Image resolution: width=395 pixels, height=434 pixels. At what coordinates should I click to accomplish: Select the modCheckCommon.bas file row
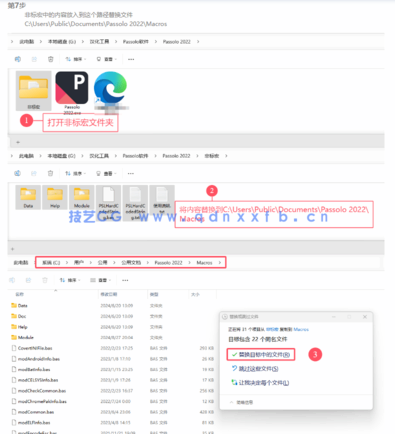click(x=113, y=390)
